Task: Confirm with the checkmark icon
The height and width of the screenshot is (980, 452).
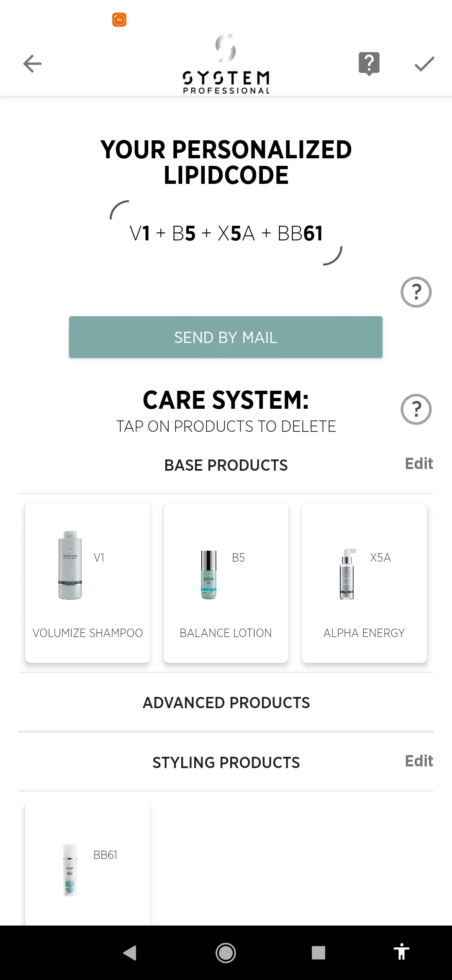Action: click(424, 64)
